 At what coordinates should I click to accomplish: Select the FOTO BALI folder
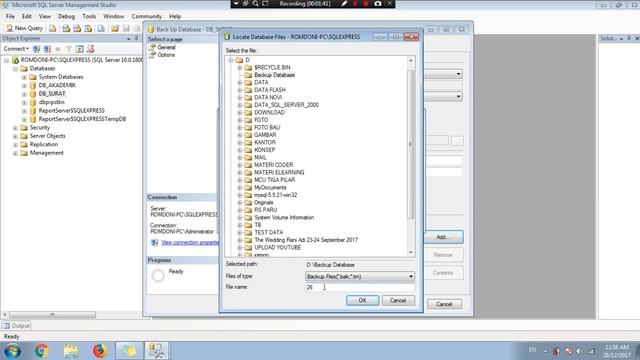click(267, 127)
